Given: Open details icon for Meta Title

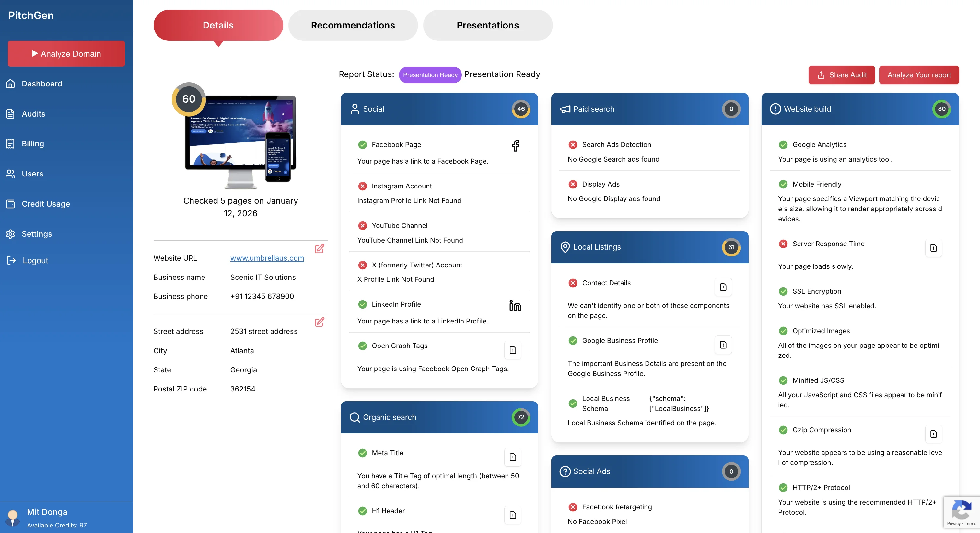Looking at the screenshot, I should [x=512, y=457].
